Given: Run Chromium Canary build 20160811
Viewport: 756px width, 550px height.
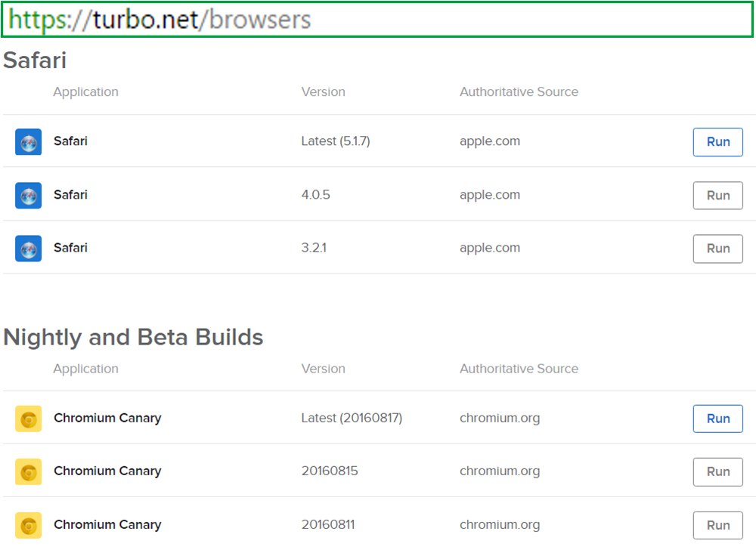Looking at the screenshot, I should 717,524.
